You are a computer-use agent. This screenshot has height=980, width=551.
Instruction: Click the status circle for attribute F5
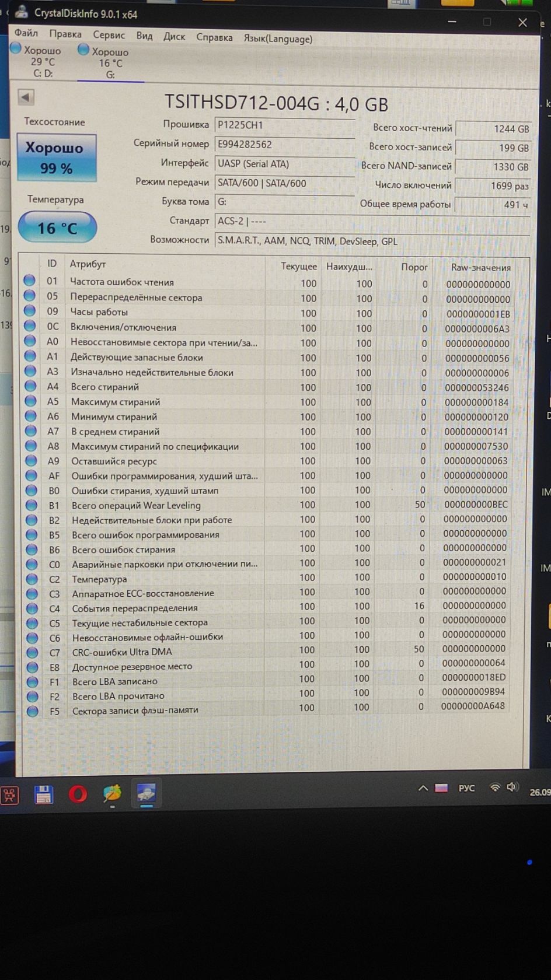point(33,711)
